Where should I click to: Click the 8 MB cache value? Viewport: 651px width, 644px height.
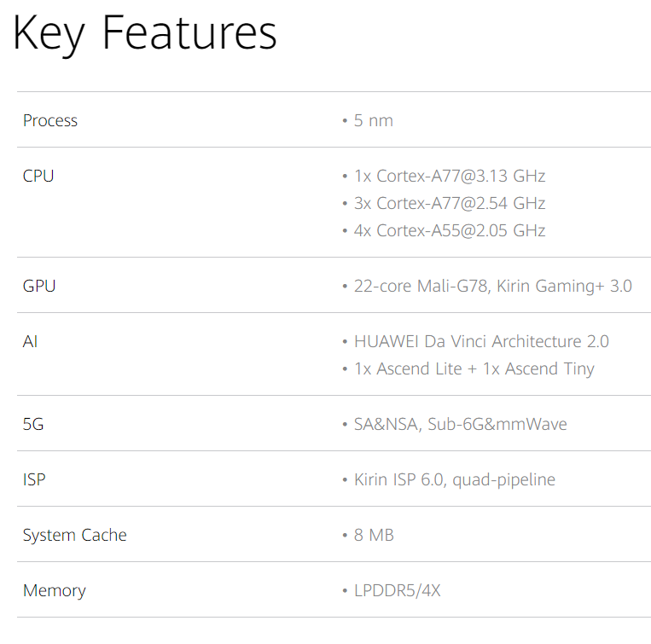tap(373, 535)
